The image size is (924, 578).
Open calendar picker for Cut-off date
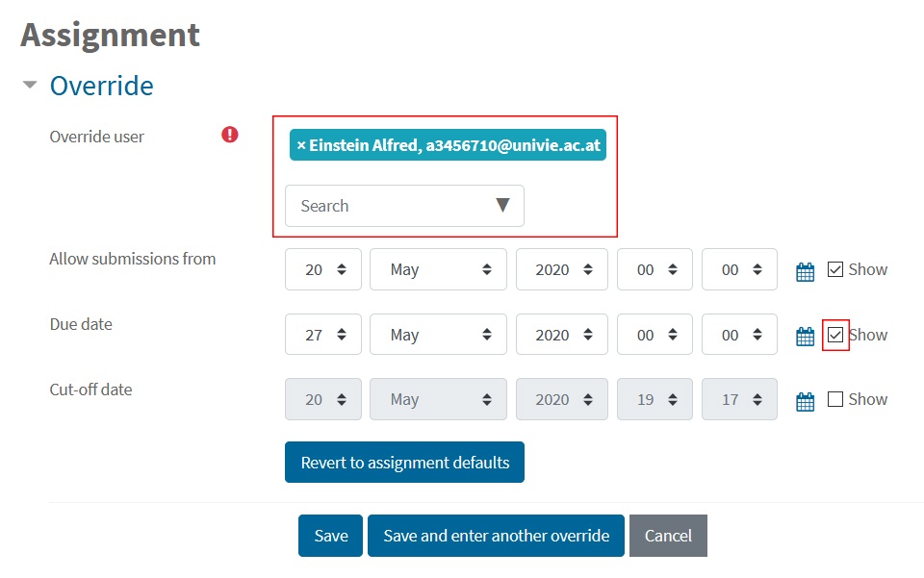pyautogui.click(x=805, y=401)
